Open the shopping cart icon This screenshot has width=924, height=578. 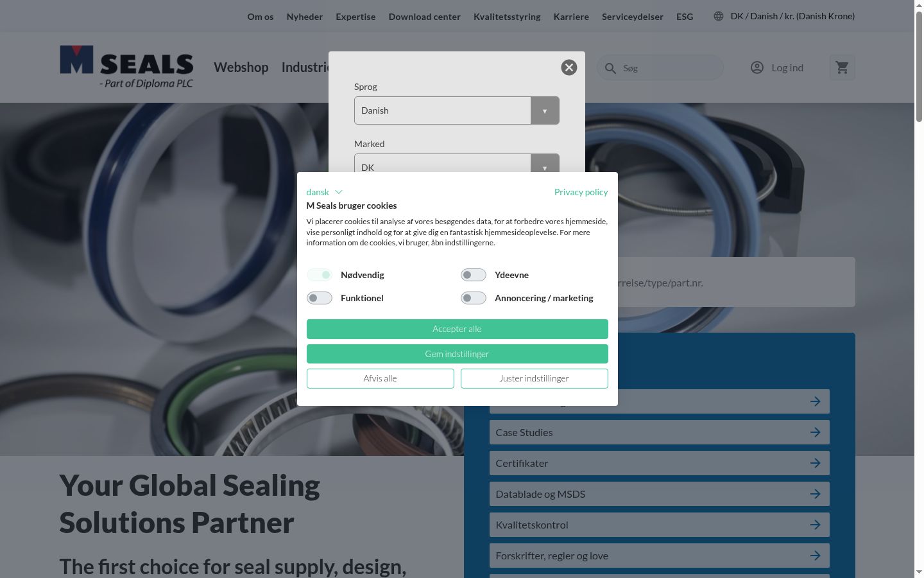(842, 67)
